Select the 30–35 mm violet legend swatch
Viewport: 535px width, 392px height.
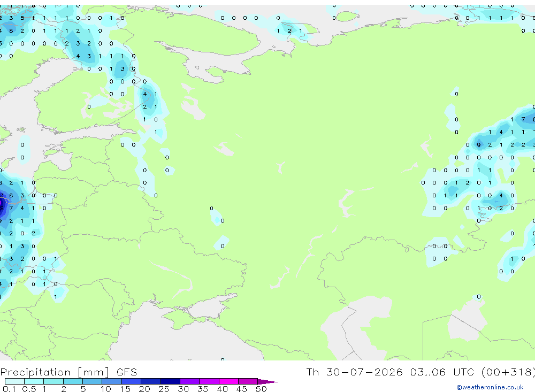tap(189, 381)
